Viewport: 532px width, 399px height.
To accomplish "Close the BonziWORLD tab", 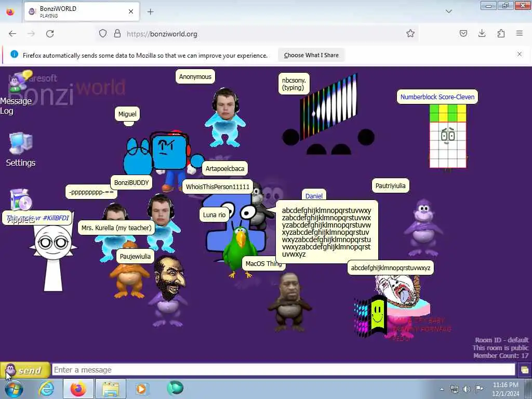I will 131,11.
